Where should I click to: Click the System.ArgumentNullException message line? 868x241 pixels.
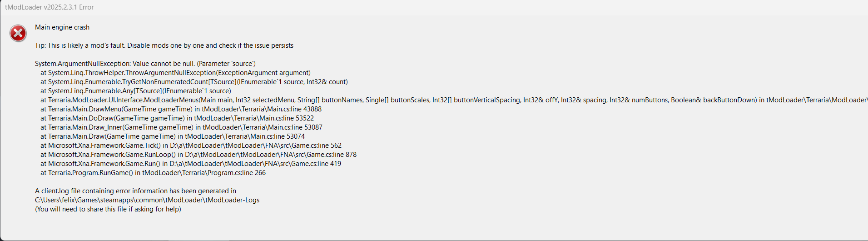coord(145,64)
